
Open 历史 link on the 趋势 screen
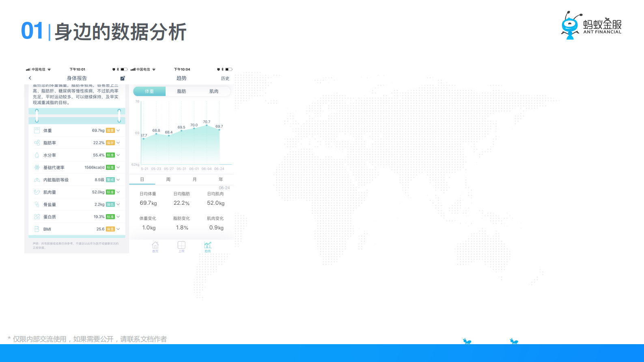click(x=225, y=79)
